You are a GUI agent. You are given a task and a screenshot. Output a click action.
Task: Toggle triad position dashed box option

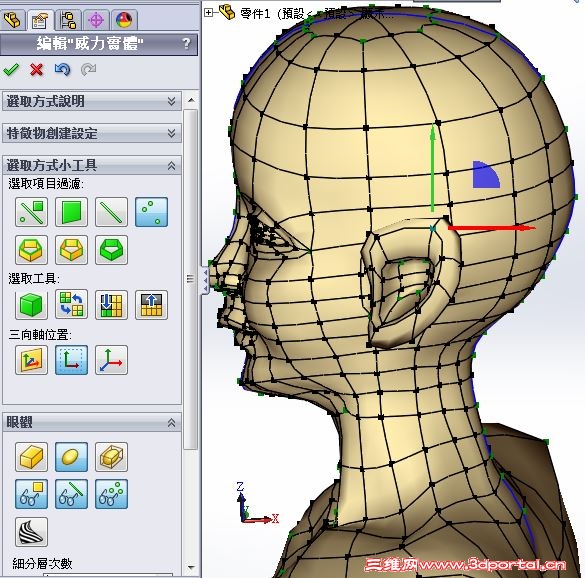[x=71, y=360]
